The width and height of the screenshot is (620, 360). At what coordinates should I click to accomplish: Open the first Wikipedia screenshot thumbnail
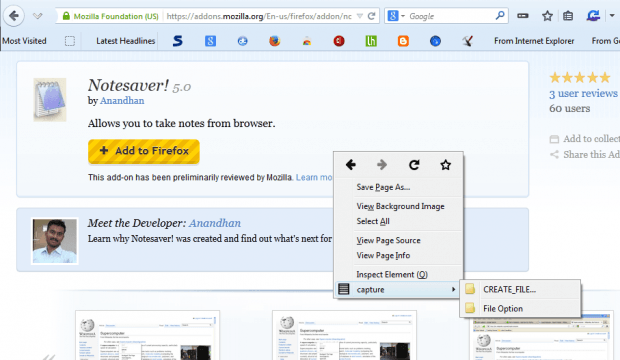tap(147, 335)
